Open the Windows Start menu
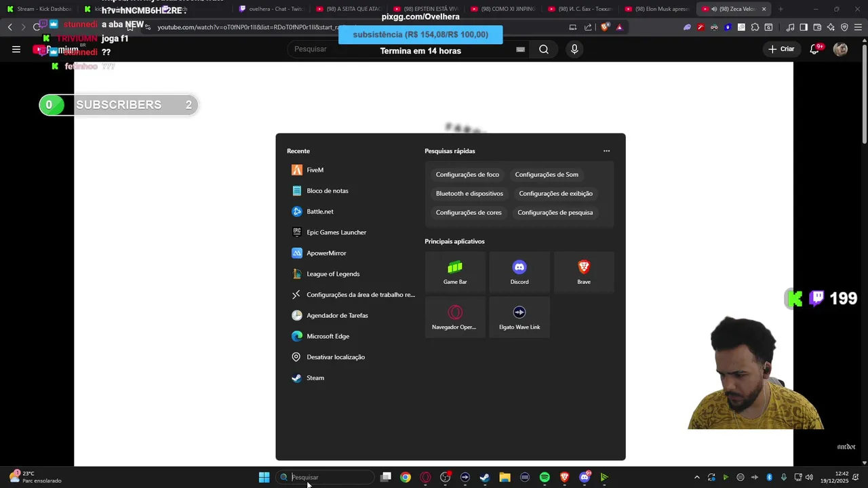The width and height of the screenshot is (868, 488). tap(264, 477)
